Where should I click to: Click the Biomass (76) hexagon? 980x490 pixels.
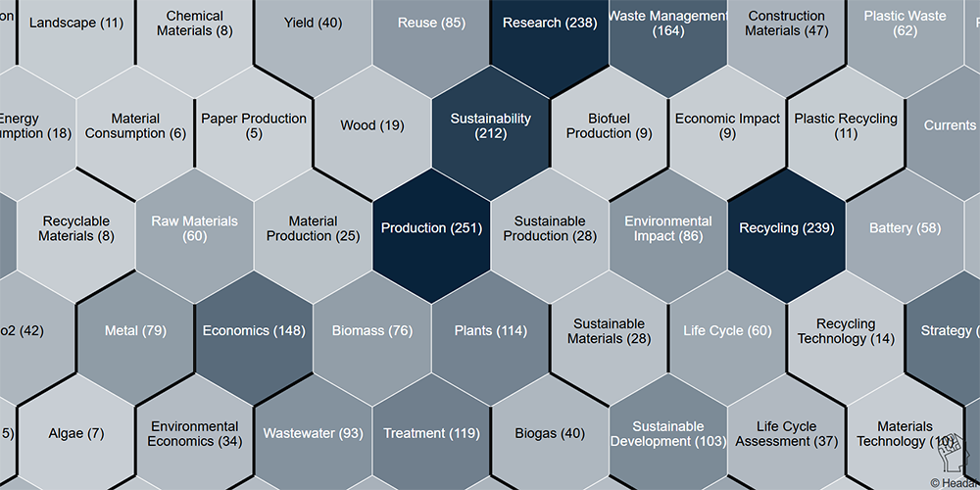tap(371, 331)
